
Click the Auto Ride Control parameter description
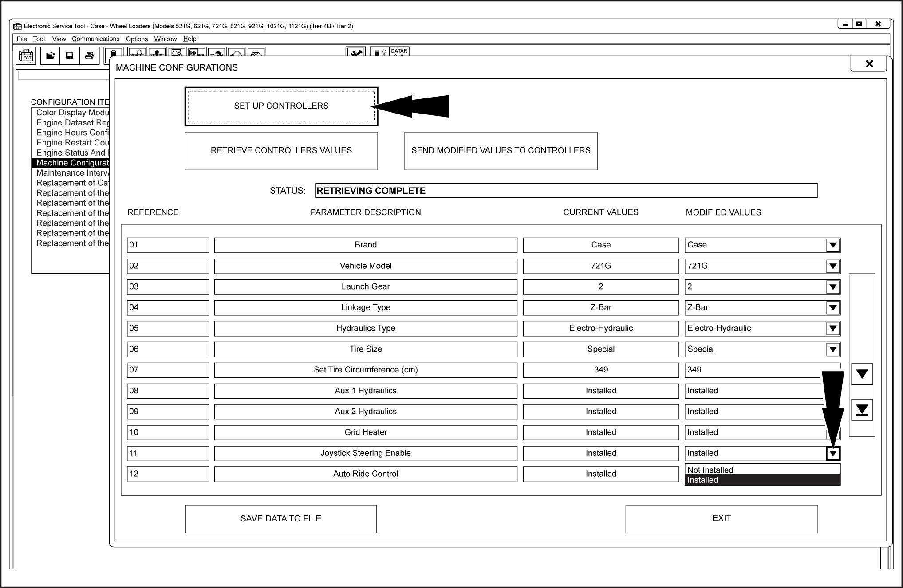click(366, 474)
